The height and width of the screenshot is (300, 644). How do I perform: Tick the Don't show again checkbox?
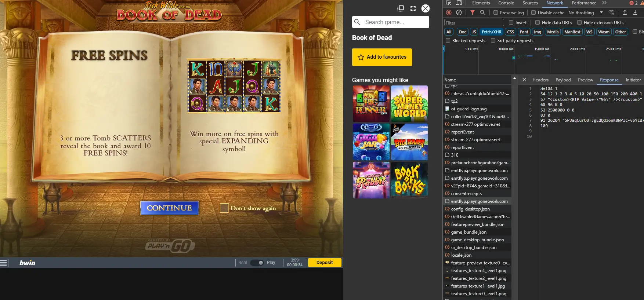click(x=224, y=208)
